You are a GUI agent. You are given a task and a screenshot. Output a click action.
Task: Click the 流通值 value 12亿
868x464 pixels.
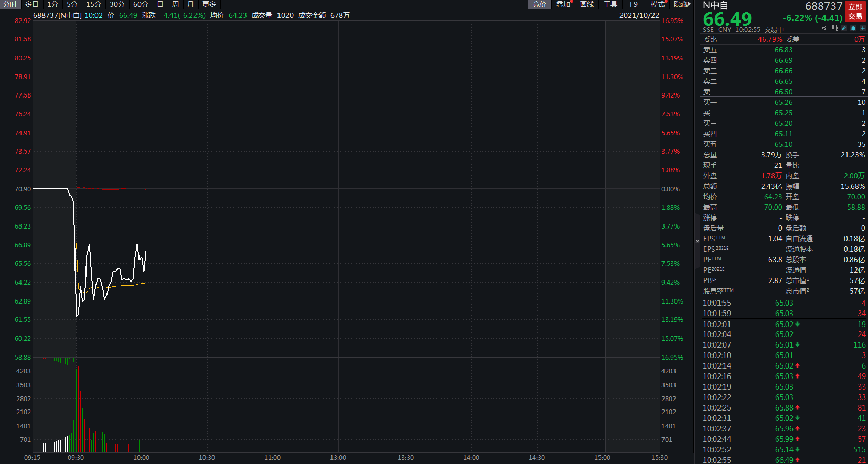(858, 270)
